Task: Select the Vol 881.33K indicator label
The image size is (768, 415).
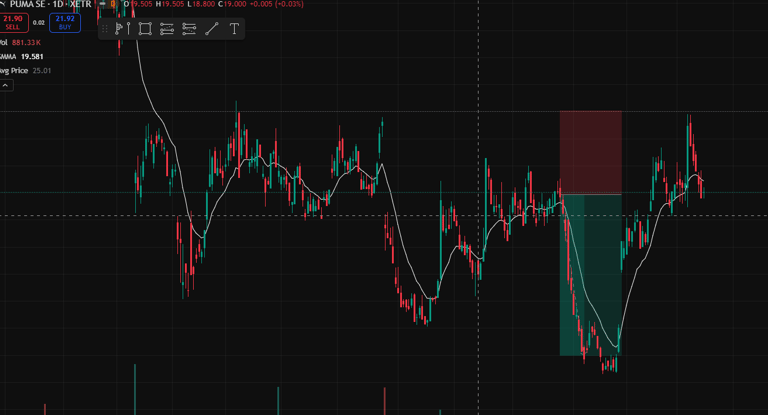Action: (21, 43)
